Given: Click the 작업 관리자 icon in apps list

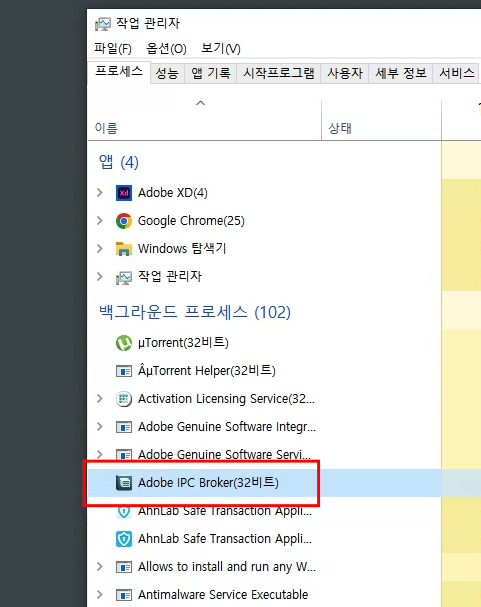Looking at the screenshot, I should pyautogui.click(x=124, y=278).
